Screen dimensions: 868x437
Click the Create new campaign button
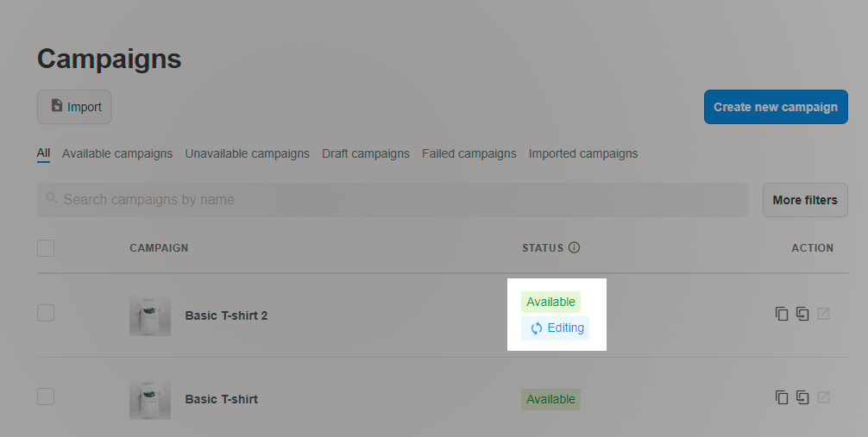click(x=776, y=107)
